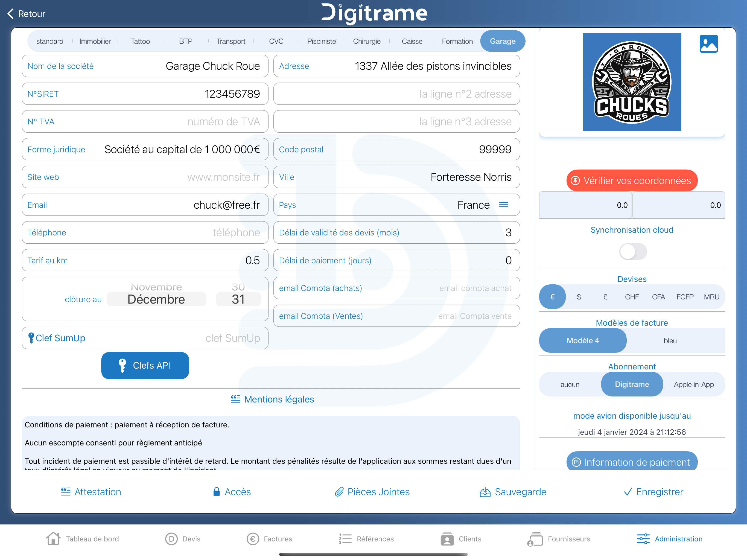
Task: Switch to the Chirurgie tab
Action: (367, 41)
